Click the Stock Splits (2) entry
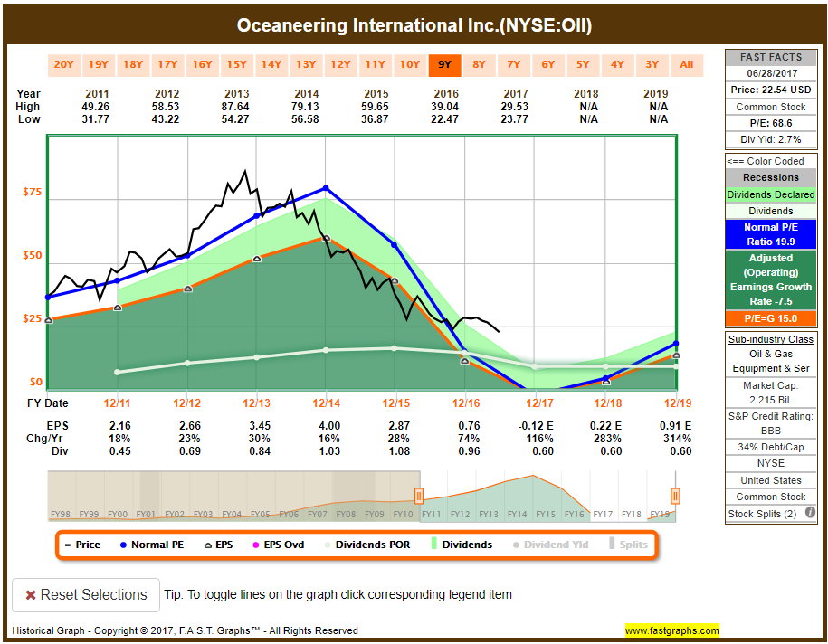This screenshot has height=644, width=828. 761,514
